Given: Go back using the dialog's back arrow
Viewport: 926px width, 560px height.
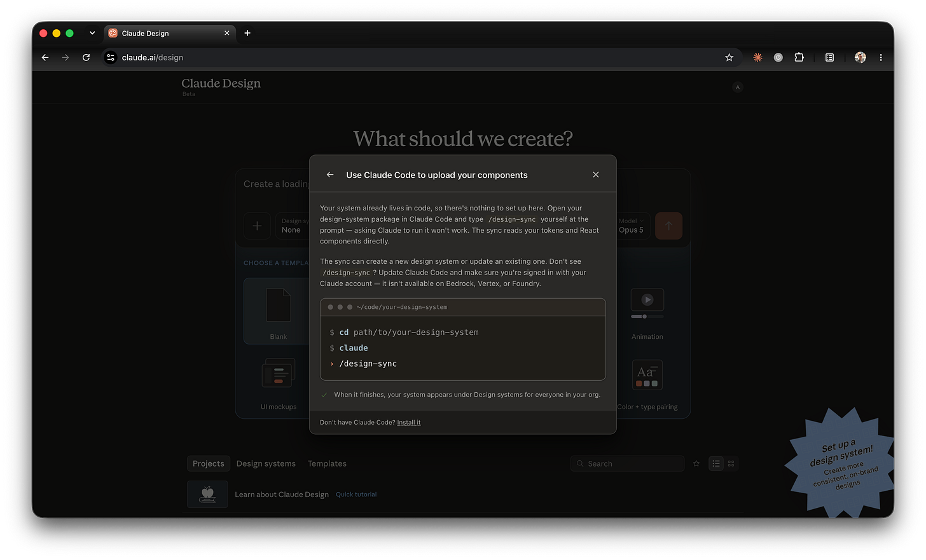Looking at the screenshot, I should [330, 175].
